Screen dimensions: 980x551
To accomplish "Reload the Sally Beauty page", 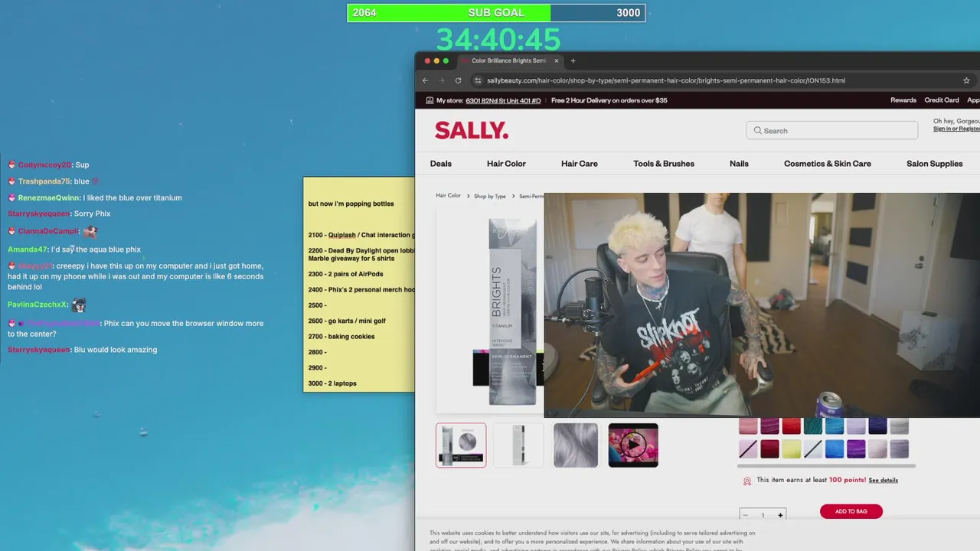I will point(459,80).
